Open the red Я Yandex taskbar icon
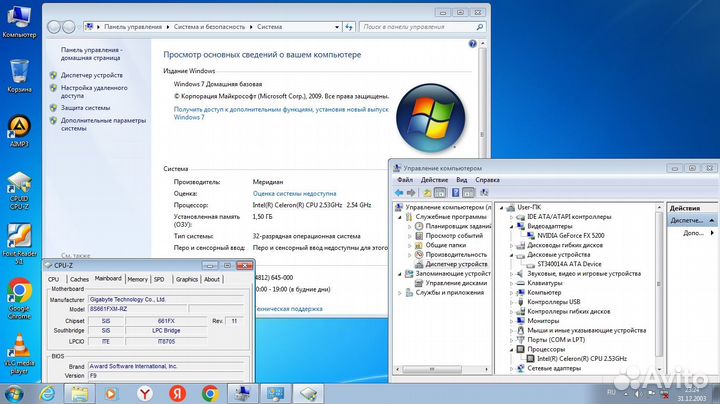The width and height of the screenshot is (720, 404). [x=177, y=394]
